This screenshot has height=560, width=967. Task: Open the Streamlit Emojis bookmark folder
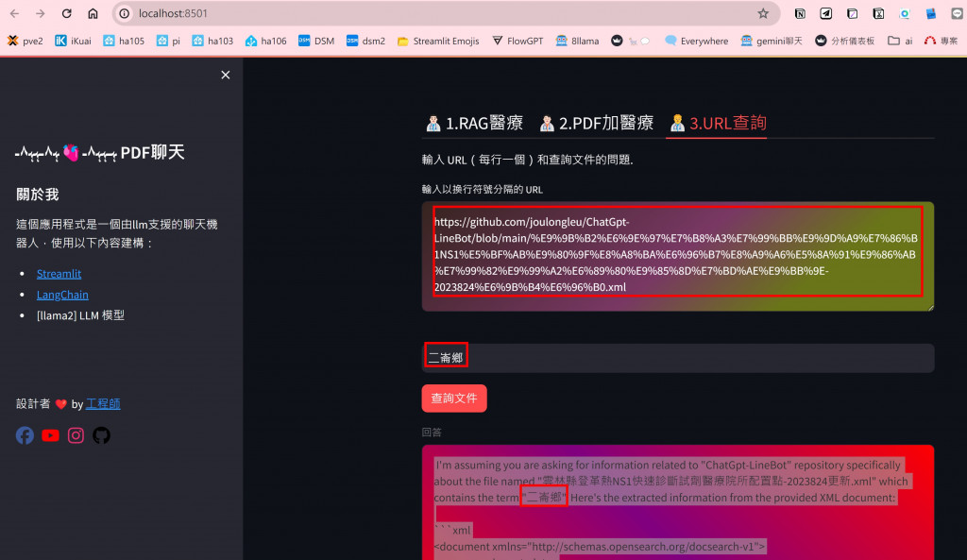[x=438, y=41]
